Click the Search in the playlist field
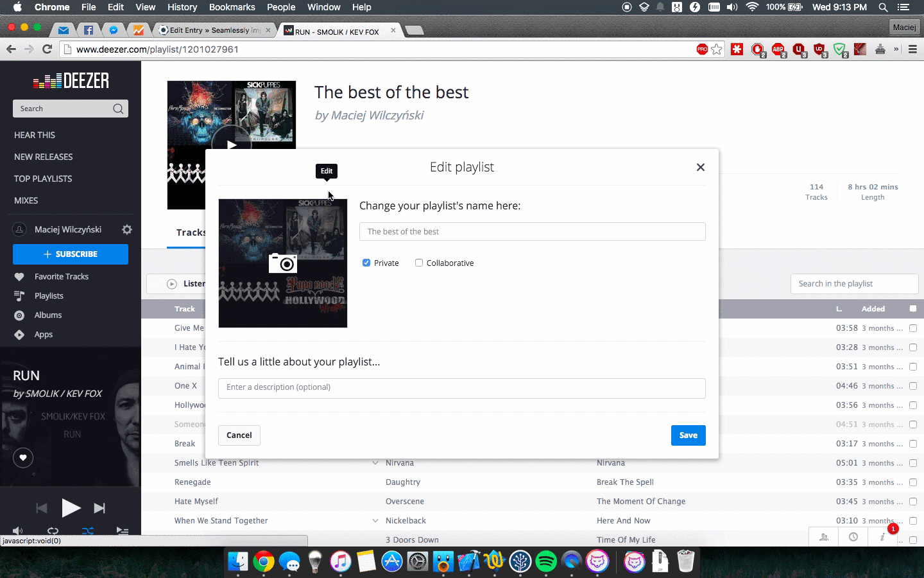The image size is (924, 578). (855, 284)
